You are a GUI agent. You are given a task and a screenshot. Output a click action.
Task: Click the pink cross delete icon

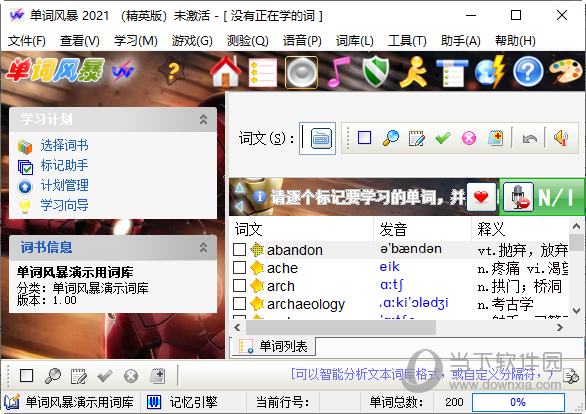(469, 138)
